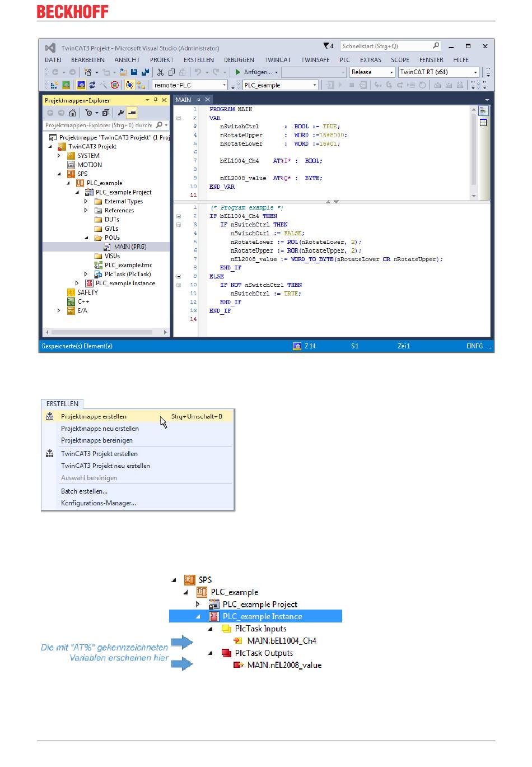Screen dimensions: 532x767
Task: Select MAIN.bEL1004_Ch4 input variable
Action: 282,641
